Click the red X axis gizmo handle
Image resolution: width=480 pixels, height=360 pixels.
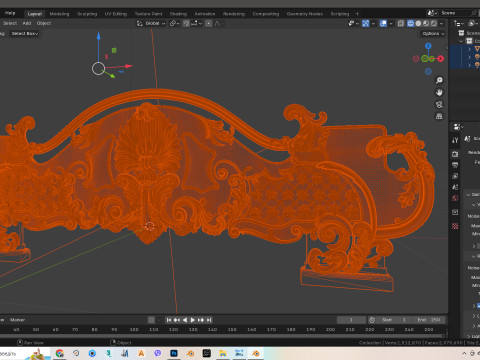[x=441, y=59]
